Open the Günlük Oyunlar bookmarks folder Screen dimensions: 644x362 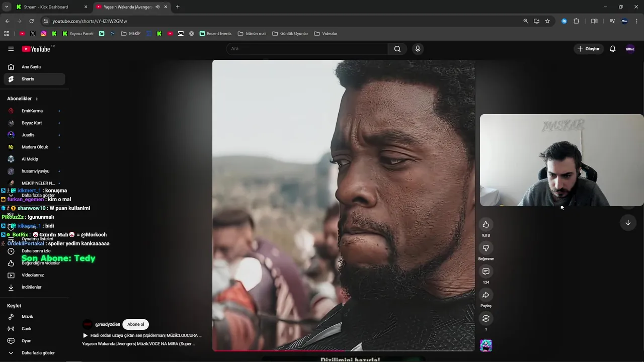[x=290, y=34]
